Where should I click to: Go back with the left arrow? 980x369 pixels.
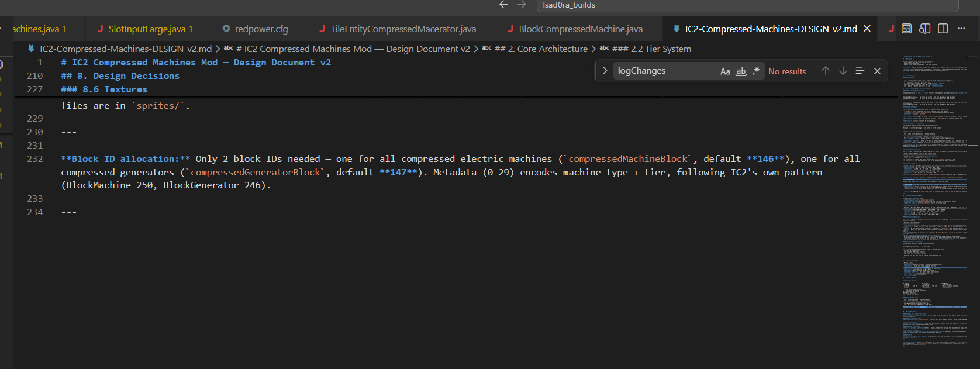coord(503,5)
